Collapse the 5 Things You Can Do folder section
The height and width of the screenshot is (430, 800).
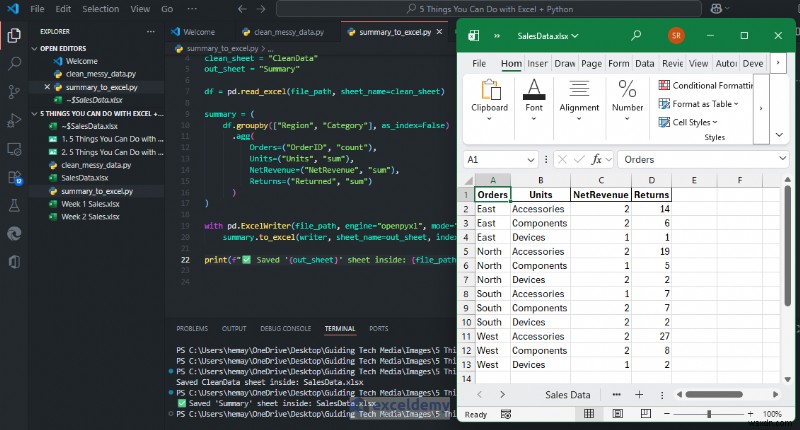point(98,113)
